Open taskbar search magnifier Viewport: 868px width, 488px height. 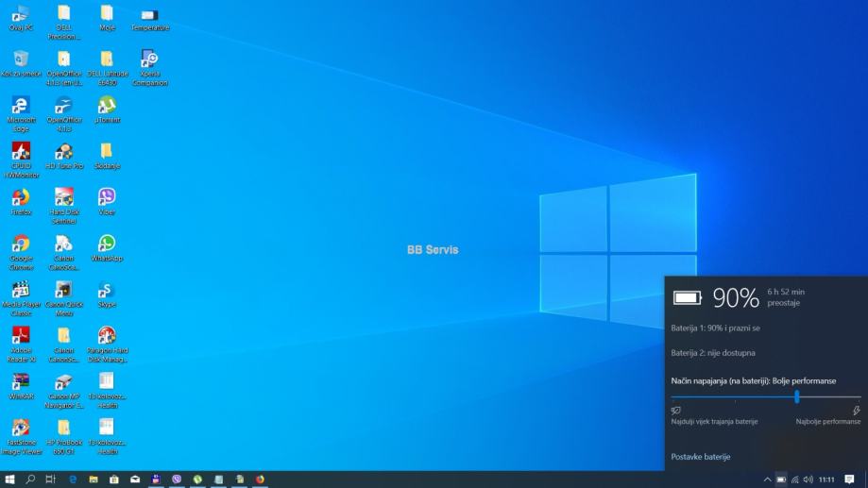30,480
